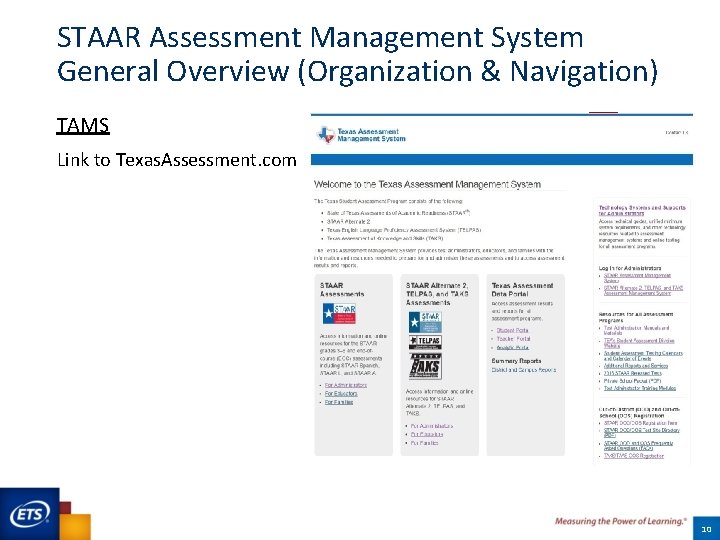This screenshot has width=720, height=540.
Task: Open TAKS/TAAS OOS Registration link
Action: 634,456
